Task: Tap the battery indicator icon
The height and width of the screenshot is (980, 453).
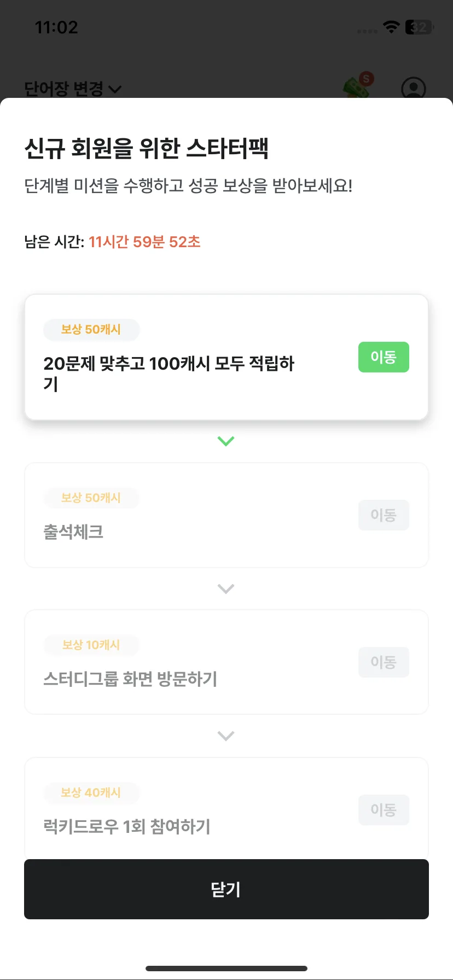Action: pyautogui.click(x=419, y=27)
